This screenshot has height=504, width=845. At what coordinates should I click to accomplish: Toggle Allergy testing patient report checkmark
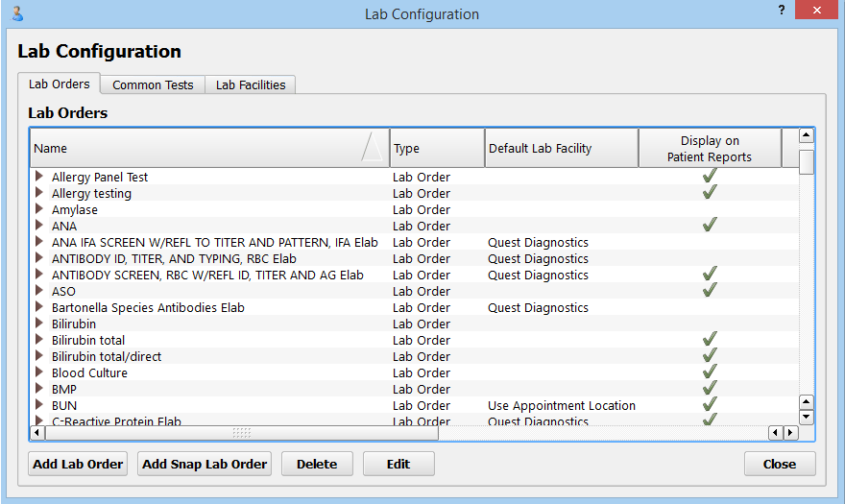[x=710, y=192]
